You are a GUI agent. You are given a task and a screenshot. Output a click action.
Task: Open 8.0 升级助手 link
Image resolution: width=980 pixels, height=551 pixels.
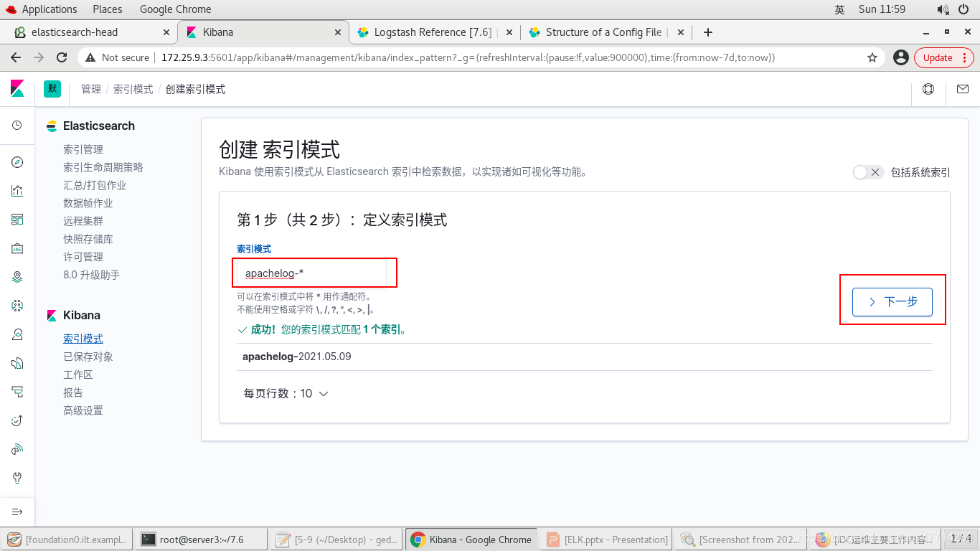[x=92, y=275]
